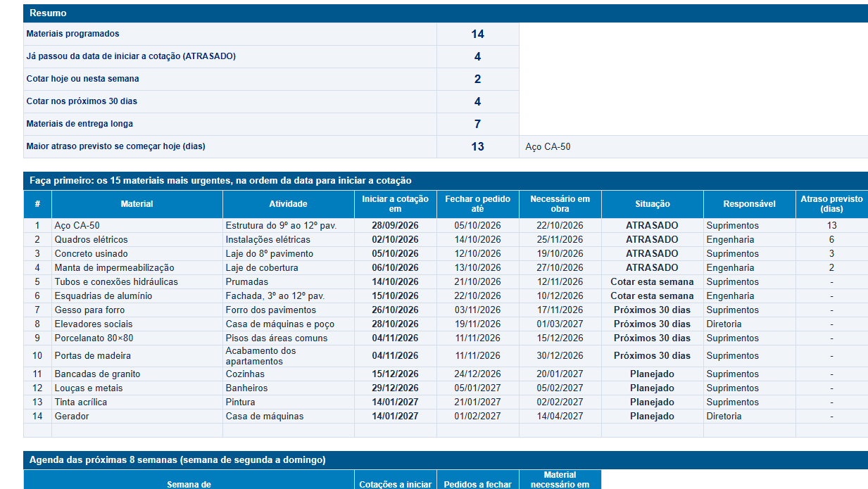The width and height of the screenshot is (868, 489).
Task: Select the Aço CA-50 material cell
Action: [x=137, y=226]
